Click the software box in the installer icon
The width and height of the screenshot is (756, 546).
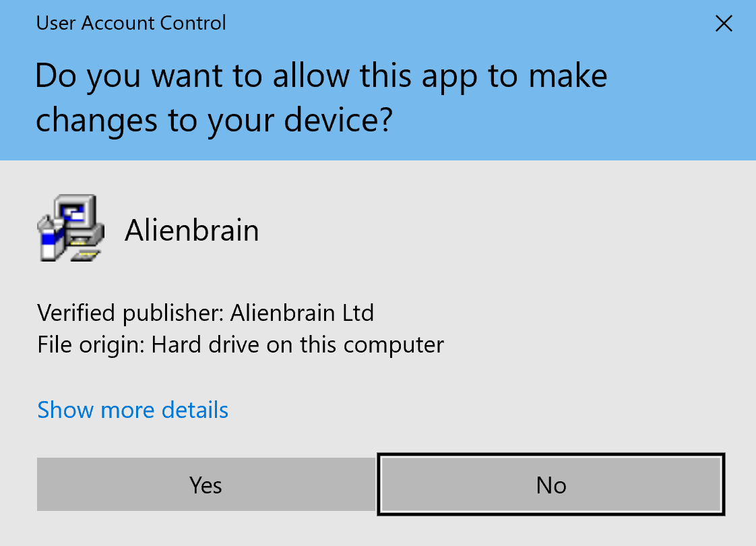(x=50, y=237)
